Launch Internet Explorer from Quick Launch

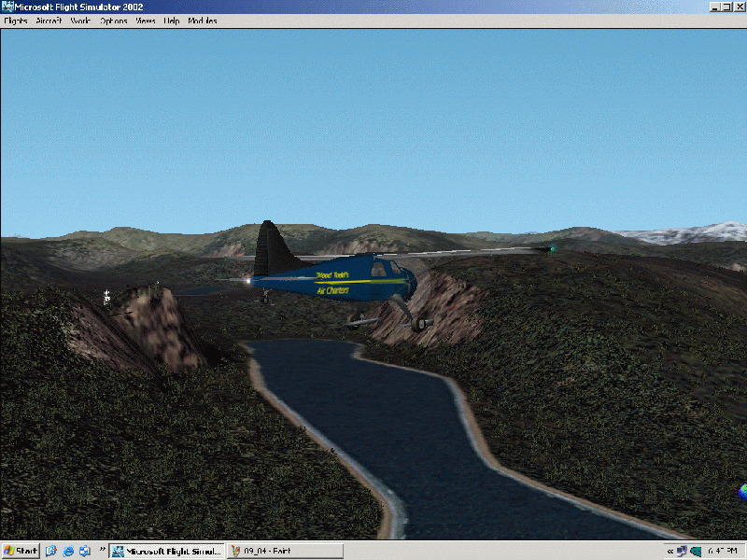click(68, 551)
